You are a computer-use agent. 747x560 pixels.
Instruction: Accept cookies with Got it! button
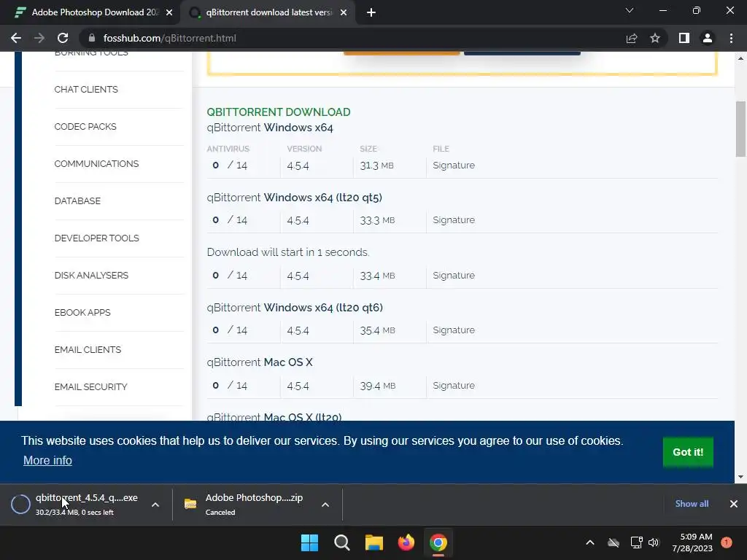688,452
